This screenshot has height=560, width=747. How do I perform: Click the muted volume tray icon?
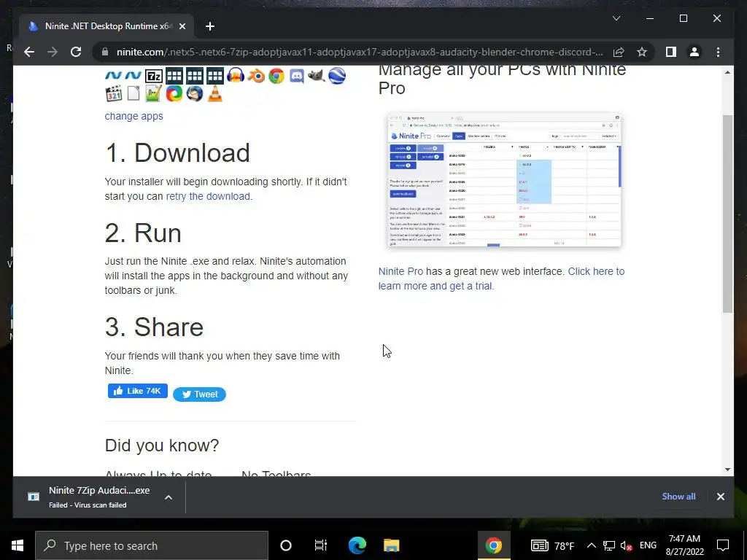[627, 545]
